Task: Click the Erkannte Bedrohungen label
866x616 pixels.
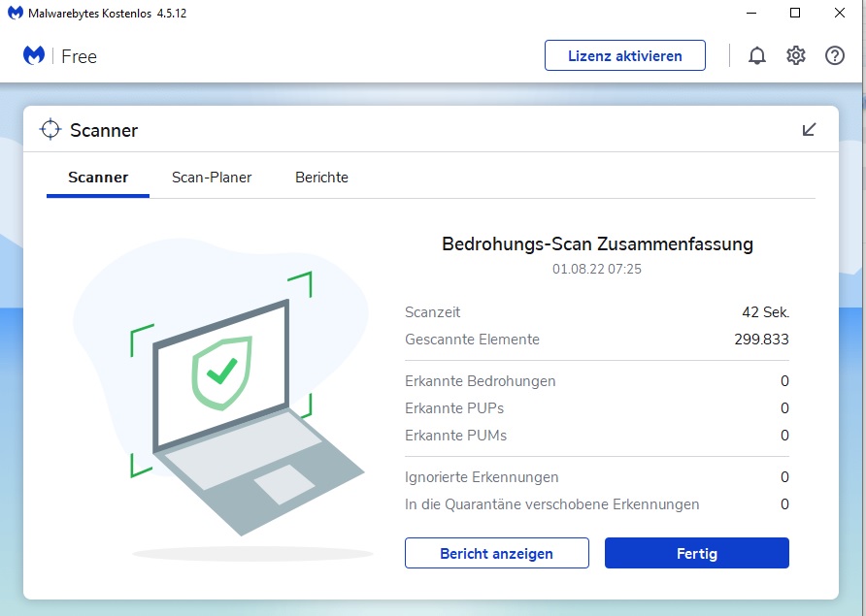Action: click(x=480, y=381)
